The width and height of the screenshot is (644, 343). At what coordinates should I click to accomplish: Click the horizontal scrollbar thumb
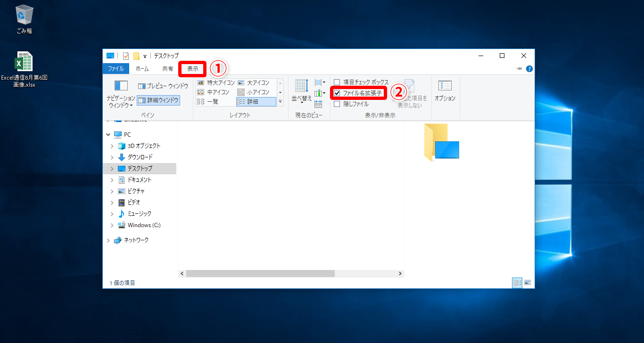click(260, 273)
